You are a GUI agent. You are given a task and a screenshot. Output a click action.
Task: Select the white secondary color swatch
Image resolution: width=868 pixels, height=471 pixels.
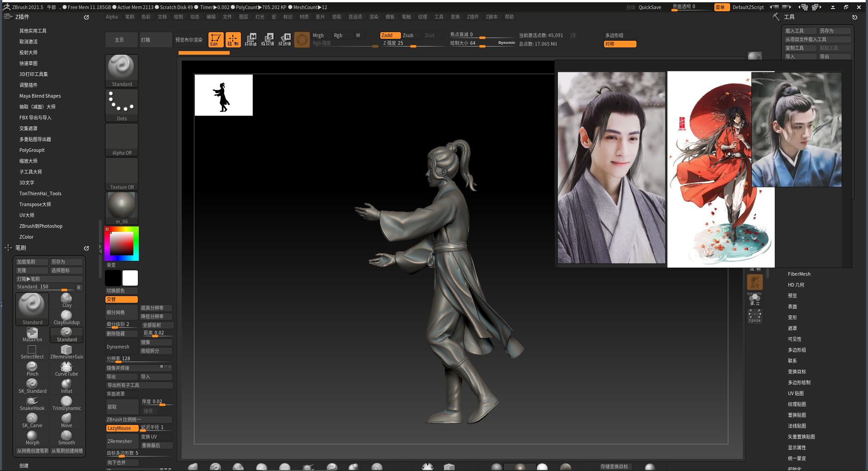pyautogui.click(x=130, y=278)
